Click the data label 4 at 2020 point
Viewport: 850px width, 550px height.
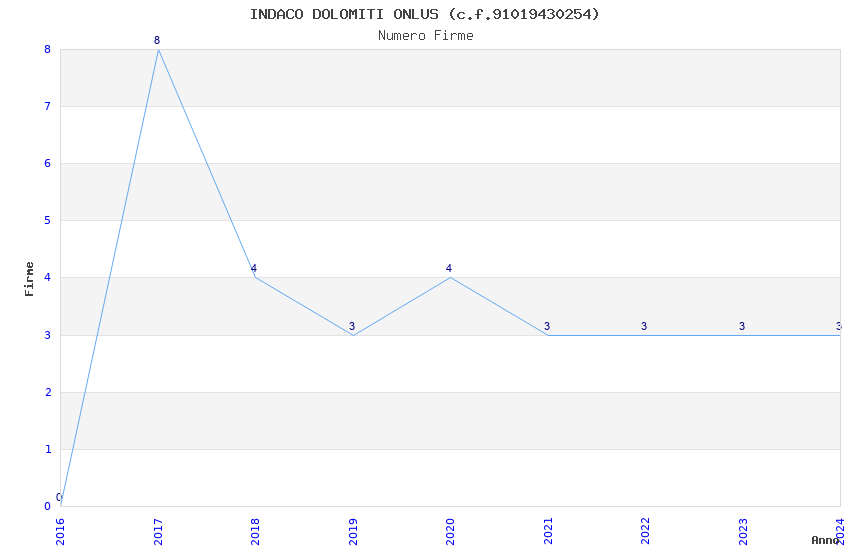[449, 268]
